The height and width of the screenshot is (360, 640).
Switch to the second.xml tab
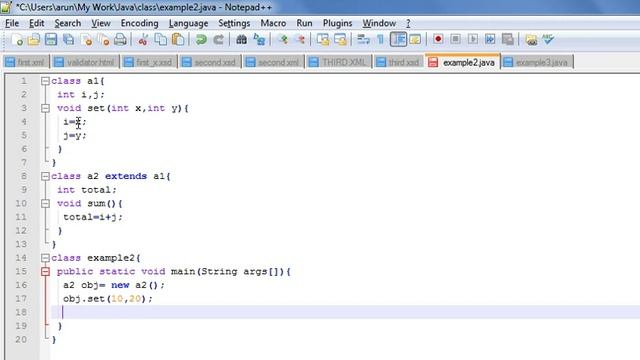click(x=273, y=62)
